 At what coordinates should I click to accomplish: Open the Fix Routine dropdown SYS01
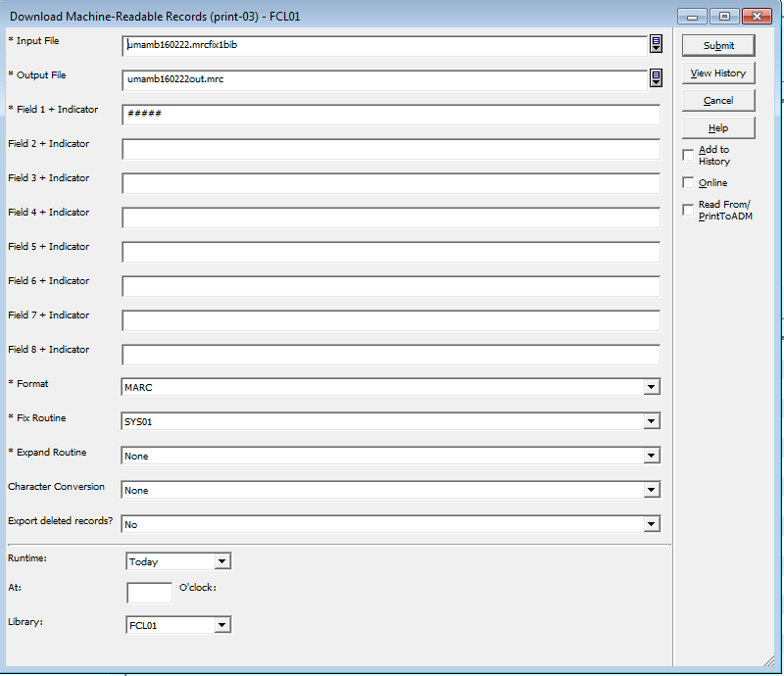click(651, 422)
